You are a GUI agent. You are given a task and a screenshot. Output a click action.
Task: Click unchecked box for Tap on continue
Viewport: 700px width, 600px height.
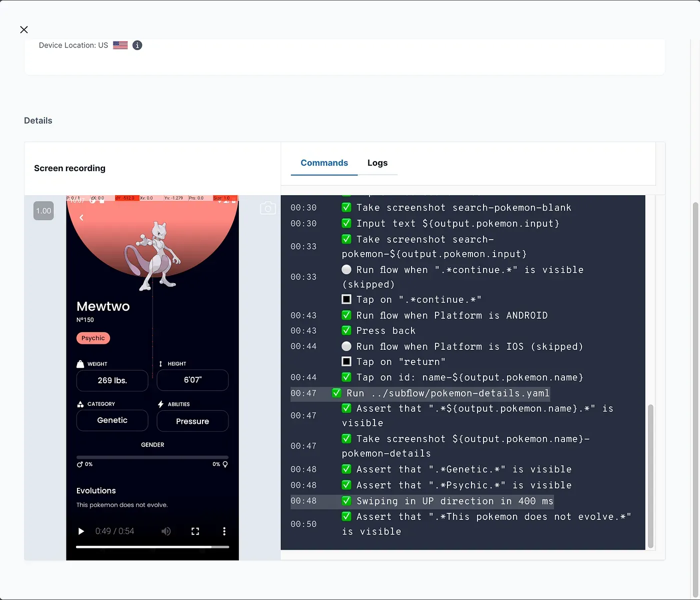coord(346,299)
